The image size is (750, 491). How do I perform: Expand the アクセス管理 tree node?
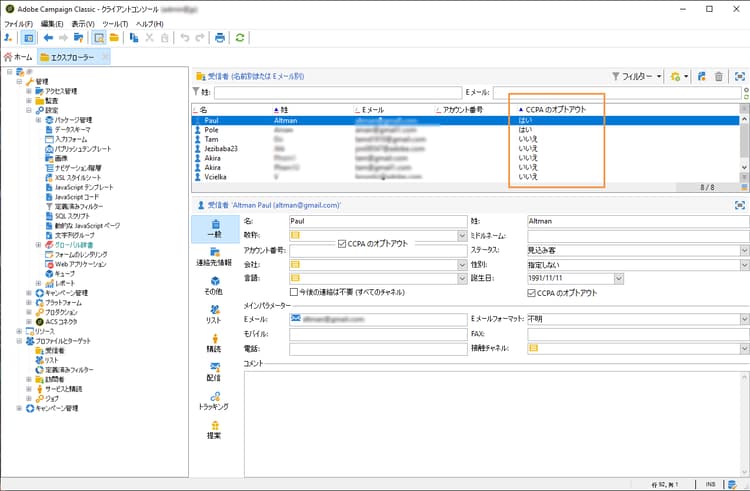(29, 91)
